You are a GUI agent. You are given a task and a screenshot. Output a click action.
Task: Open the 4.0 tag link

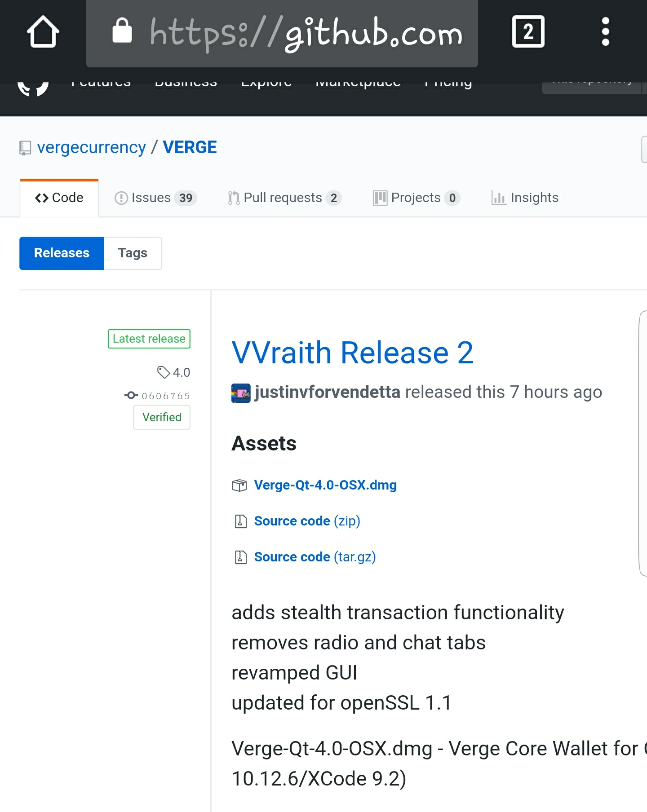pyautogui.click(x=182, y=372)
